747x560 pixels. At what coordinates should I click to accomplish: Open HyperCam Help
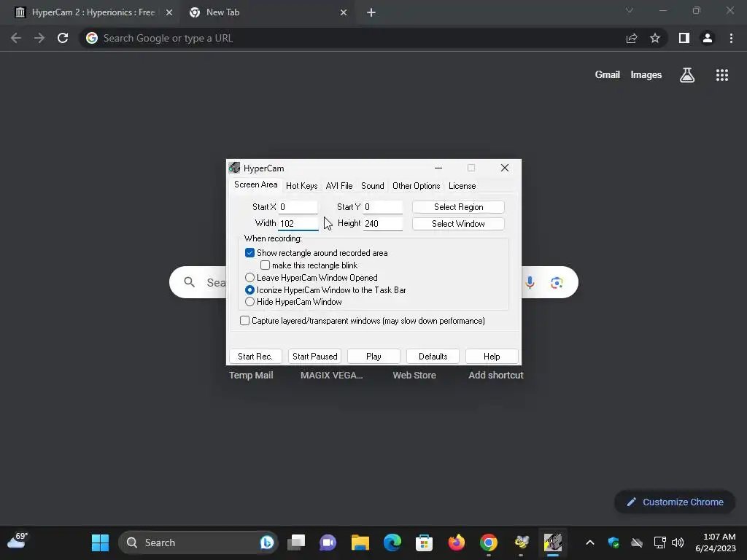(x=492, y=356)
